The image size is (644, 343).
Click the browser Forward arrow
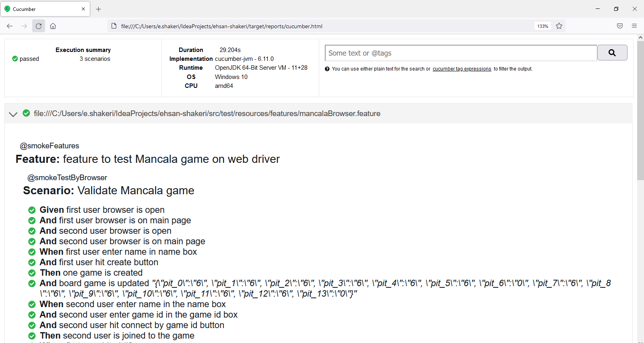pos(24,26)
